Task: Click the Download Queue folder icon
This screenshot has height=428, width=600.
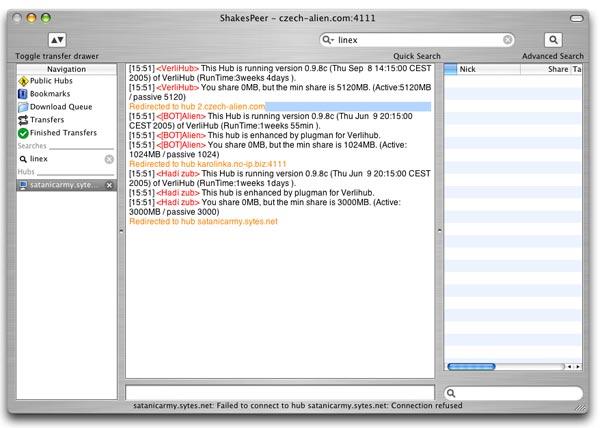Action: tap(23, 107)
